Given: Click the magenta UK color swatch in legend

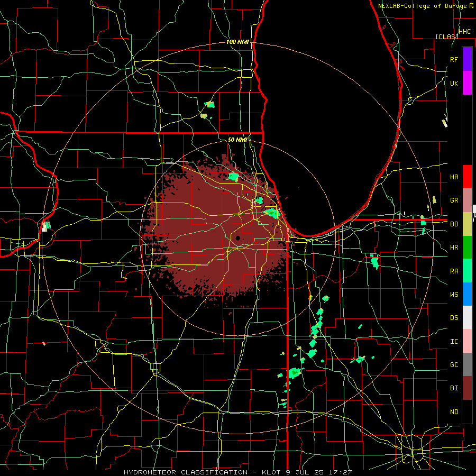Looking at the screenshot, I should pyautogui.click(x=467, y=83).
